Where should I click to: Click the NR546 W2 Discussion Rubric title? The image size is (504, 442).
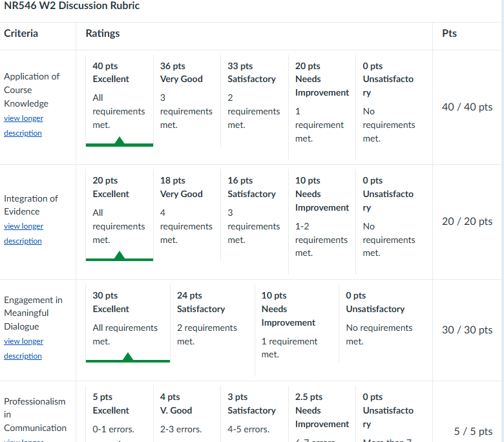[72, 6]
